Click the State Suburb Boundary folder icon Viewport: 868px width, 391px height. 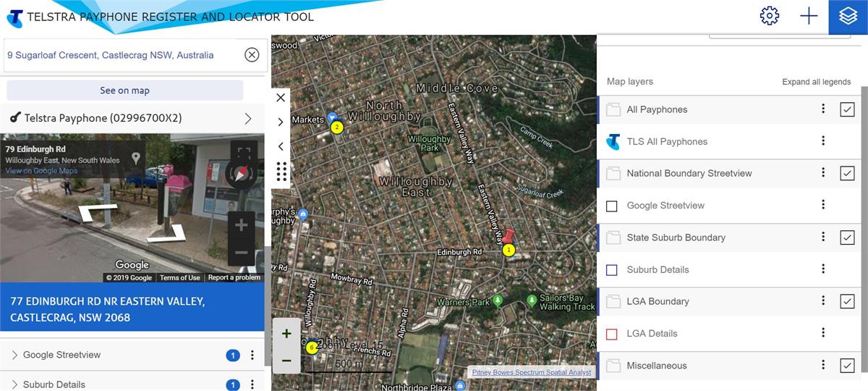tap(613, 237)
